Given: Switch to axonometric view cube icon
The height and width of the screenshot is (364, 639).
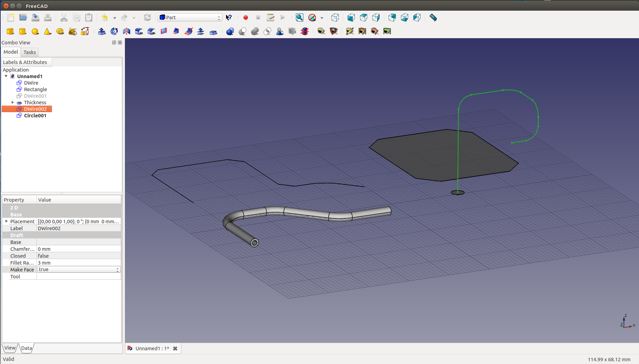Looking at the screenshot, I should click(x=335, y=18).
